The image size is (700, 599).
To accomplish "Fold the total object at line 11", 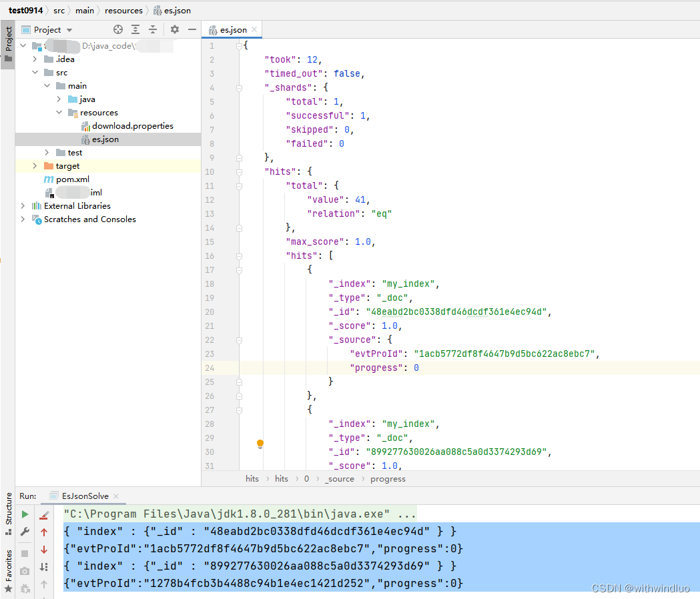I will (240, 185).
